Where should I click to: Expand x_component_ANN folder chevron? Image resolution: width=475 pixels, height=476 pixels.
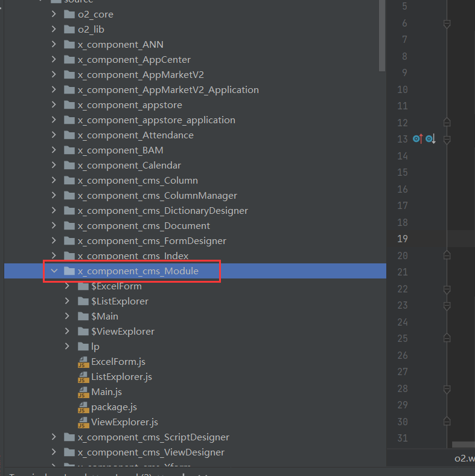(x=54, y=44)
